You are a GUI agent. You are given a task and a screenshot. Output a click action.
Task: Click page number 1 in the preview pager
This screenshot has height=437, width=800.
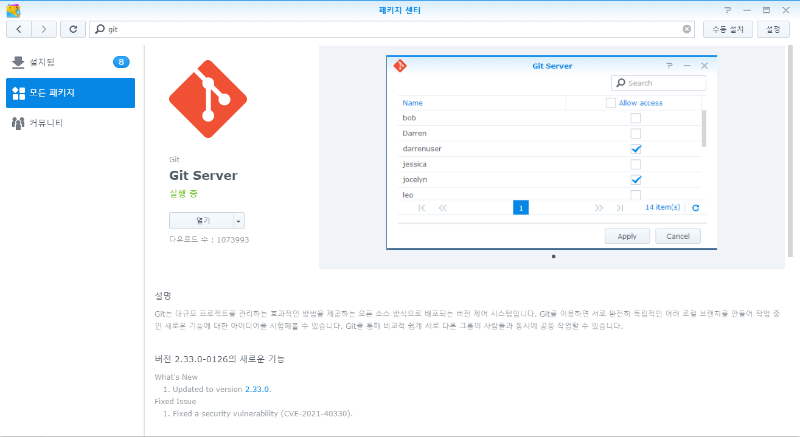(x=520, y=208)
